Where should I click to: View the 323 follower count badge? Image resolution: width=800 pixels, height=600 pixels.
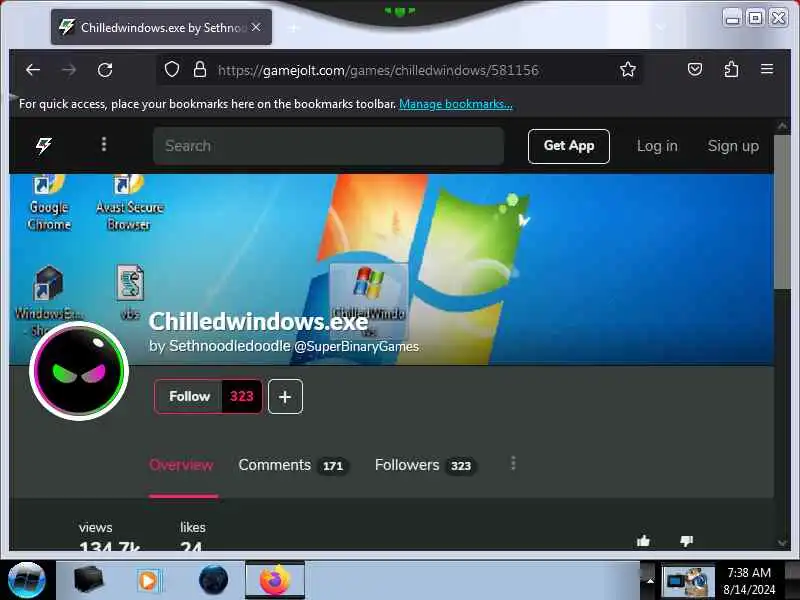pyautogui.click(x=242, y=396)
